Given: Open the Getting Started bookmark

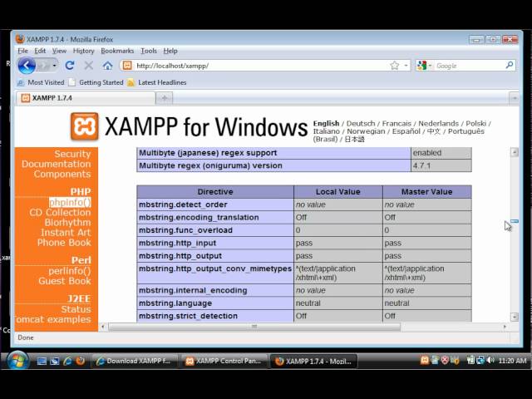Looking at the screenshot, I should pyautogui.click(x=96, y=82).
